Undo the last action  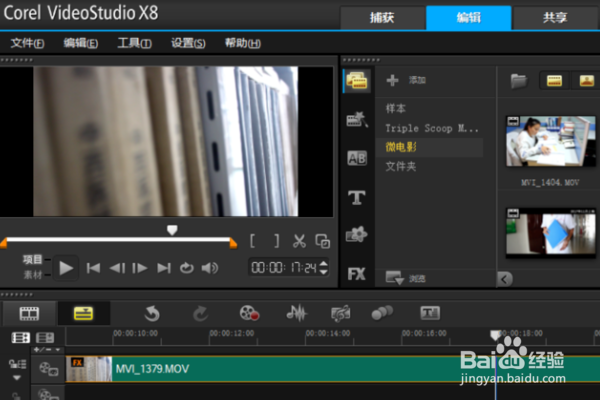pyautogui.click(x=152, y=313)
